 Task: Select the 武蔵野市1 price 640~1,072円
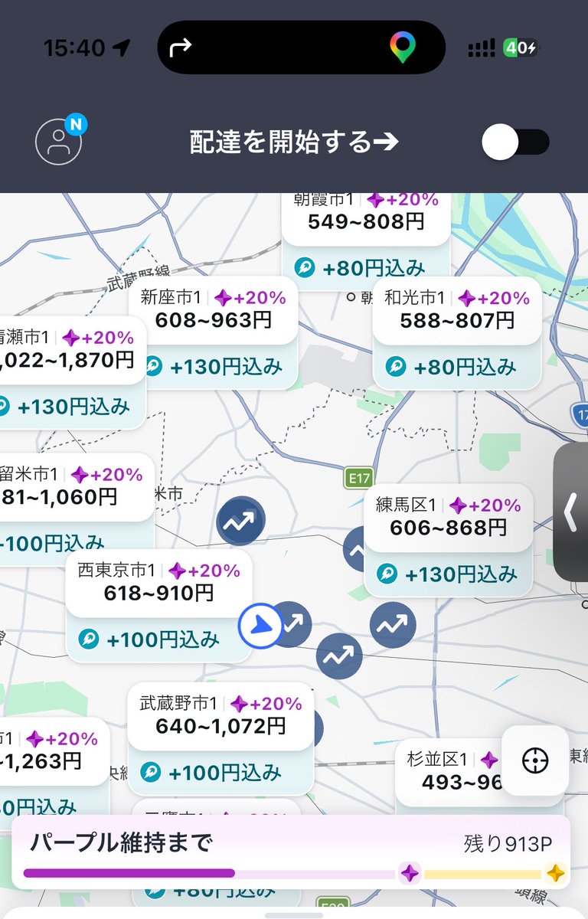[220, 724]
